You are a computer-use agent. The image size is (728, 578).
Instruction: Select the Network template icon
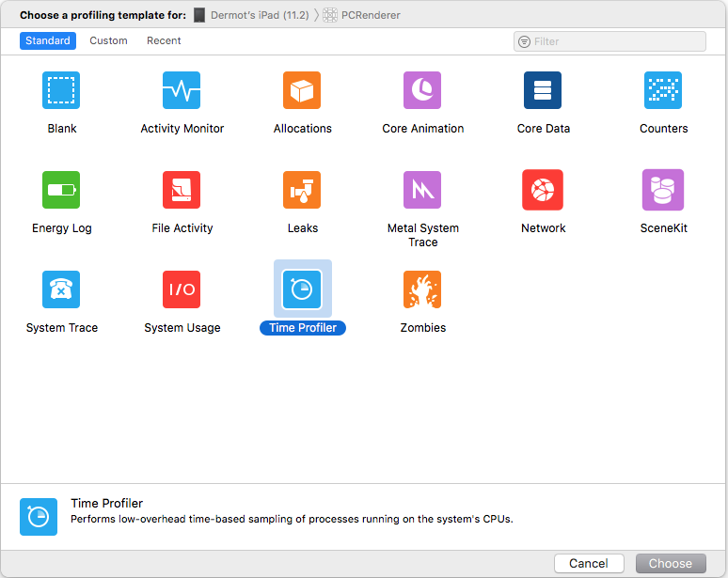tap(543, 190)
